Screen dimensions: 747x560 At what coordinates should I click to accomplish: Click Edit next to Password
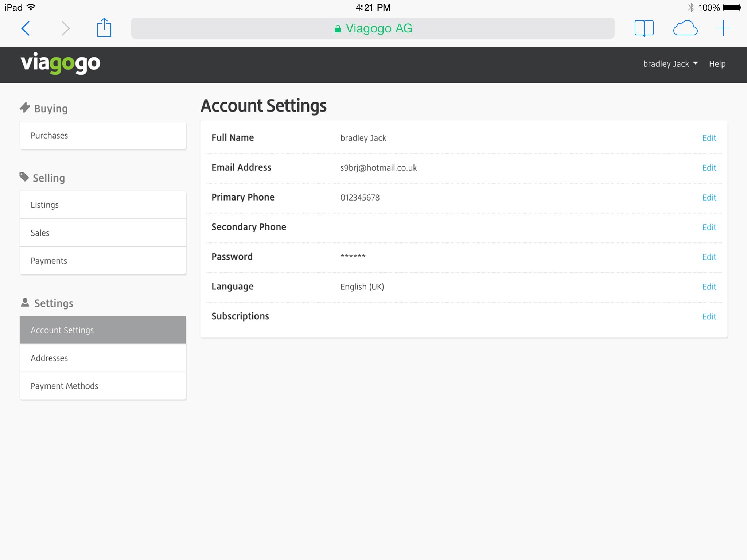709,257
